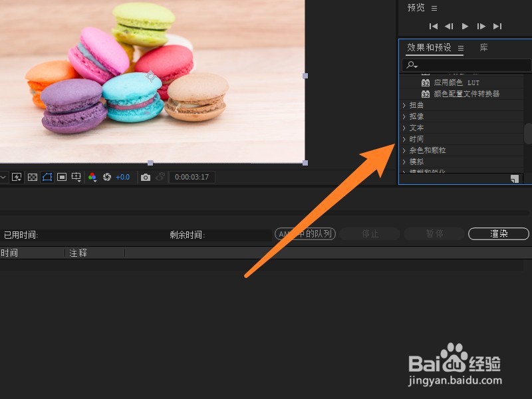Toggle mask and shape path visibility
Viewport: 532px width, 399px height.
pos(47,177)
